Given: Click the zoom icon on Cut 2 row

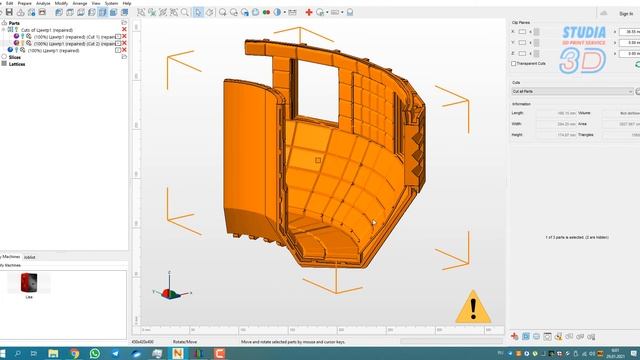Looking at the screenshot, I should tap(29, 43).
